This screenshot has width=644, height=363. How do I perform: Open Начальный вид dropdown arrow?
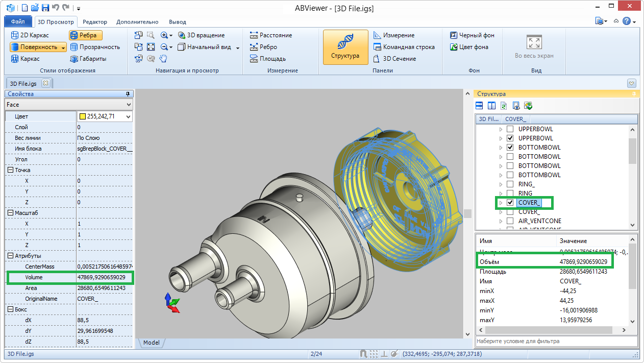click(x=237, y=47)
